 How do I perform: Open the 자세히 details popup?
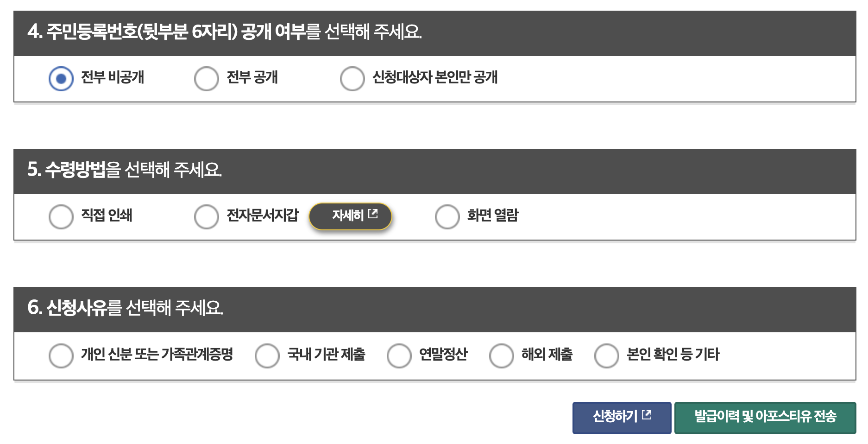[350, 216]
